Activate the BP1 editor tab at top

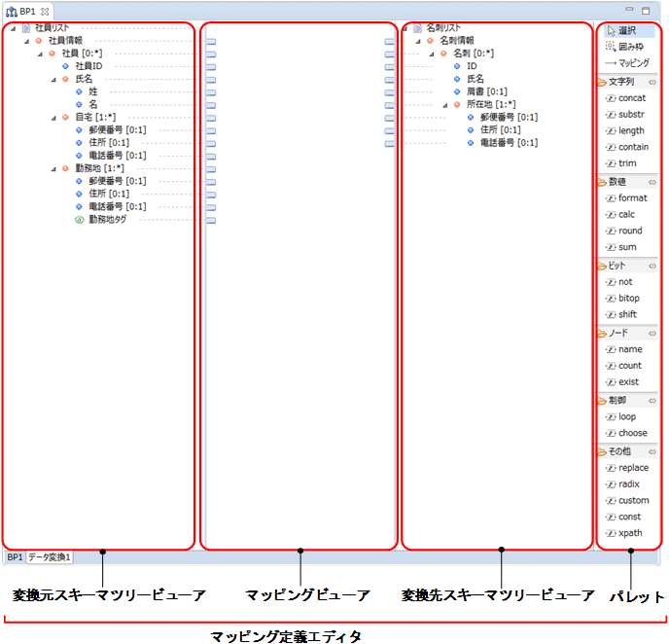pos(27,12)
